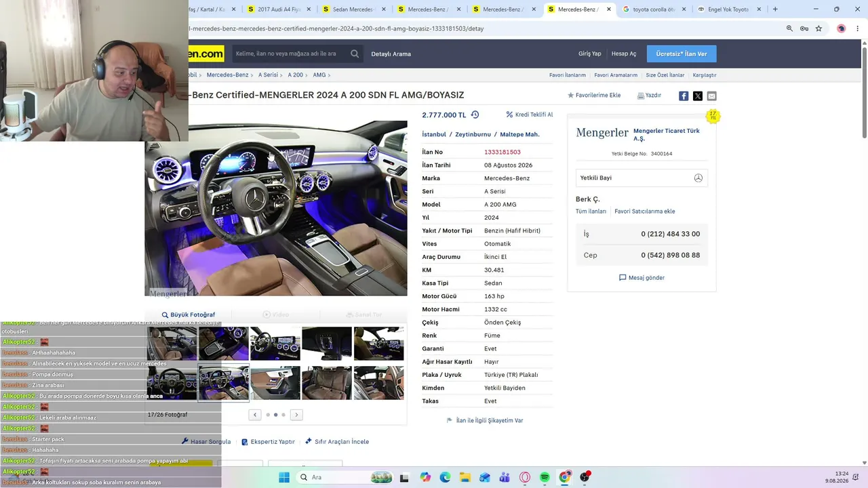Open the door panel thumbnail photo
This screenshot has width=868, height=488.
275,383
